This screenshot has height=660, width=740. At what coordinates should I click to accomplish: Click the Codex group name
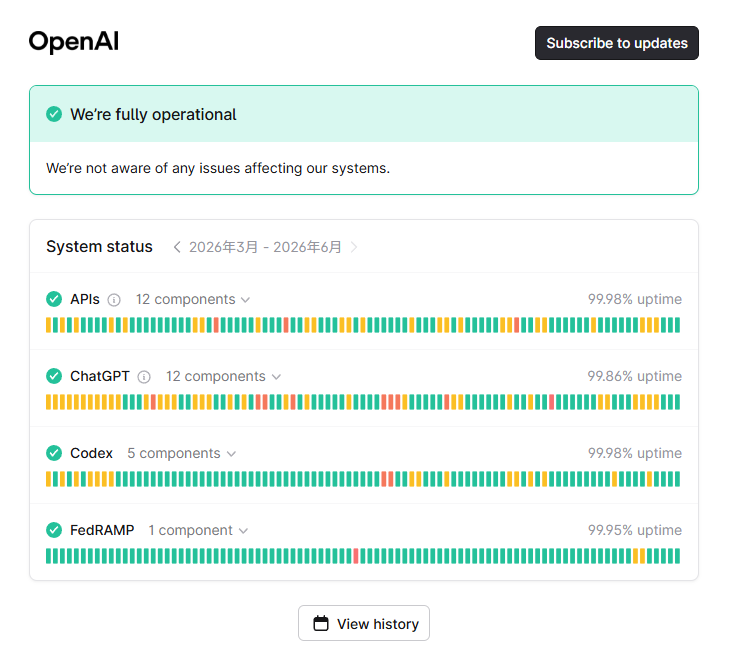point(91,453)
